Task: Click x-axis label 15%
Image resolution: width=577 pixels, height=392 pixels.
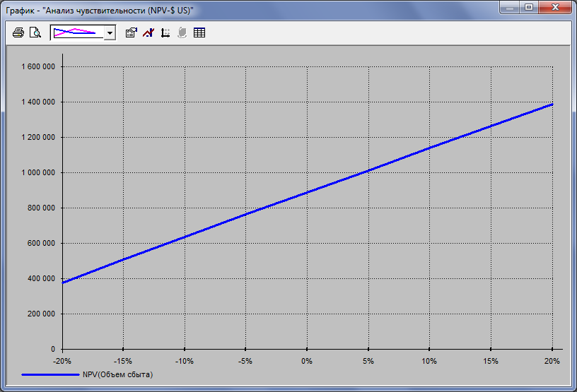Action: (491, 361)
